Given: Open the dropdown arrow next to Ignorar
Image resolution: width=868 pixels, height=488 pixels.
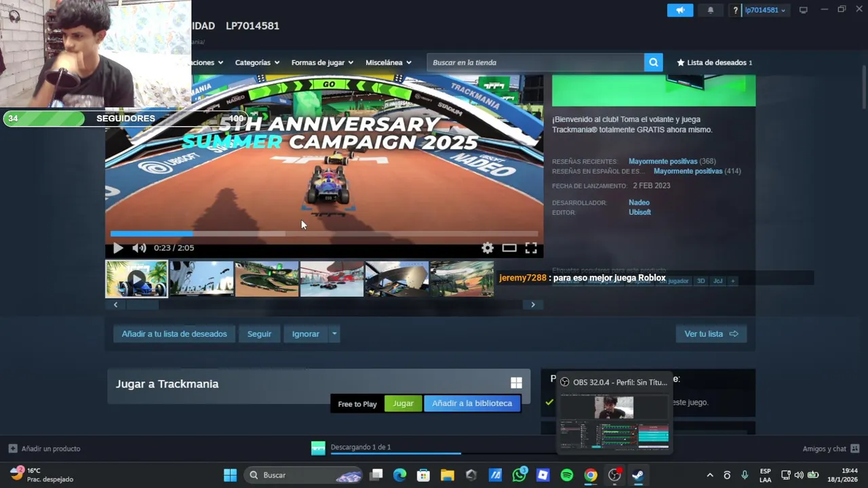Looking at the screenshot, I should click(334, 334).
